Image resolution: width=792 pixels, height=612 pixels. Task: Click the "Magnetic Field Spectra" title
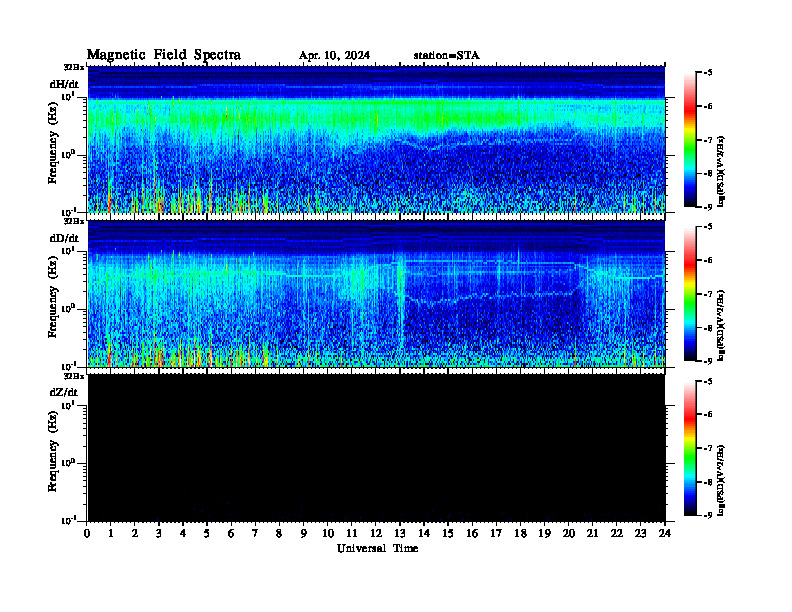pyautogui.click(x=164, y=55)
